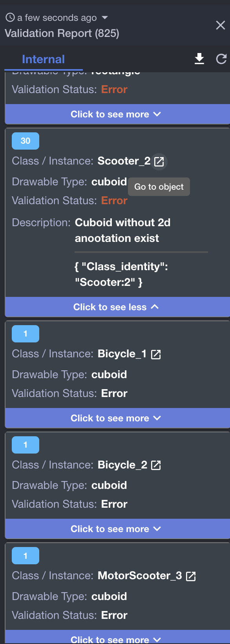This screenshot has height=644, width=230.
Task: Click the Validation Report (825) title
Action: click(62, 33)
